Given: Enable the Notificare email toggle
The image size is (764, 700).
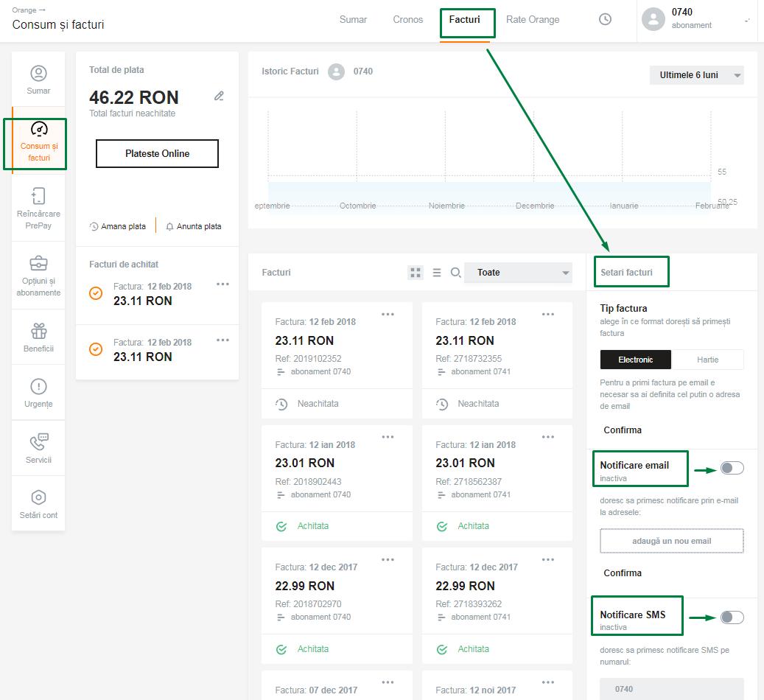Looking at the screenshot, I should pos(732,468).
